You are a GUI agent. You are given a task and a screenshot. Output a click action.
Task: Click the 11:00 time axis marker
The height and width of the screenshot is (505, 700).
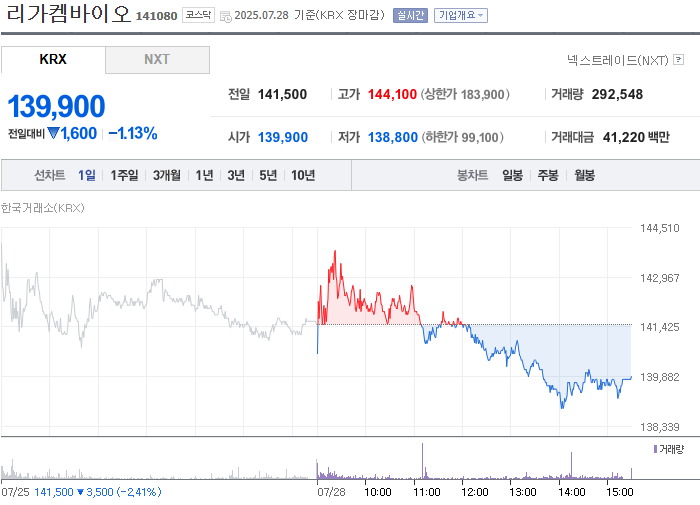tap(426, 492)
